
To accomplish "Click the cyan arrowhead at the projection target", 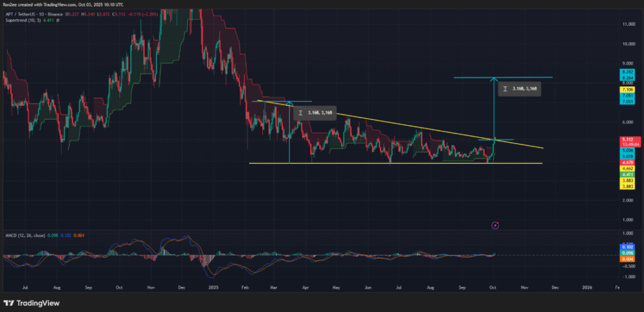I will click(x=494, y=79).
